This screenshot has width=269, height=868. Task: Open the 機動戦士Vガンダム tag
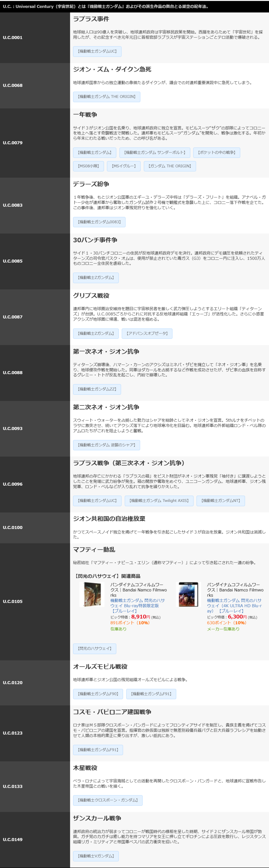pos(96,856)
